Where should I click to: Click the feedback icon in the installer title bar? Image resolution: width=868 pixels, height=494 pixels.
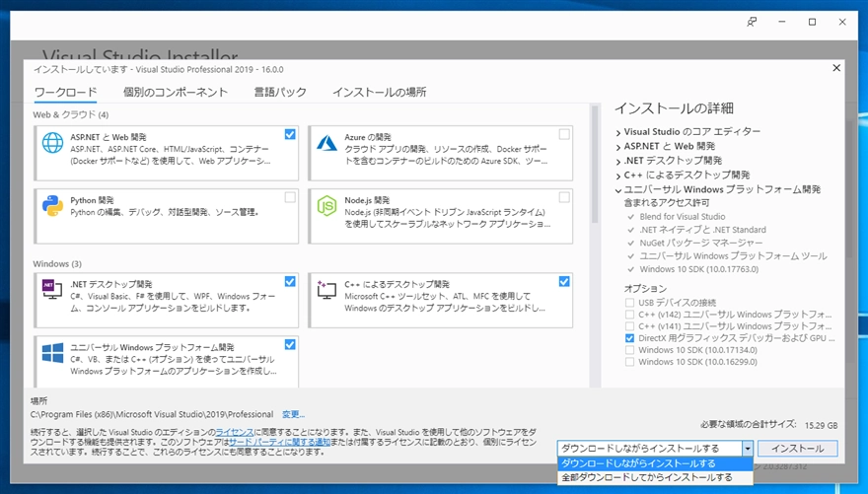(752, 22)
